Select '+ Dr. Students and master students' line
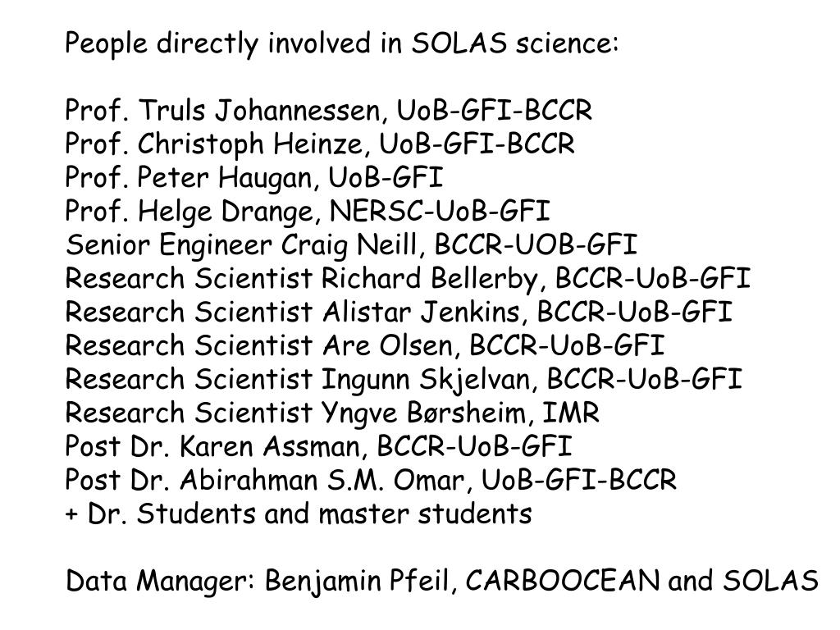This screenshot has height=630, width=840. tap(299, 514)
